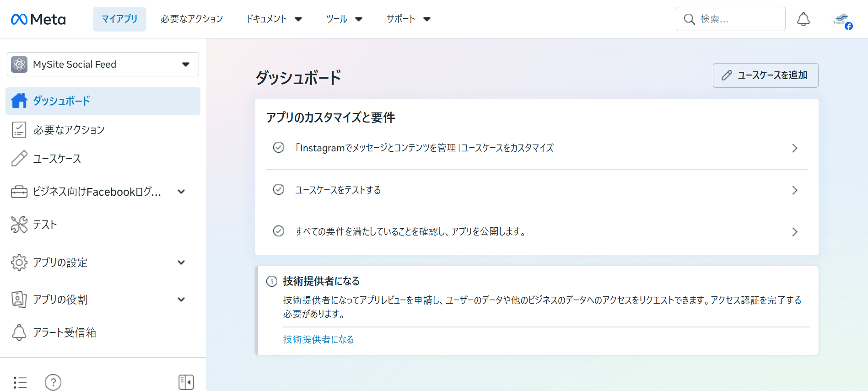
Task: Open ユースケースをテストする row arrow
Action: click(795, 190)
